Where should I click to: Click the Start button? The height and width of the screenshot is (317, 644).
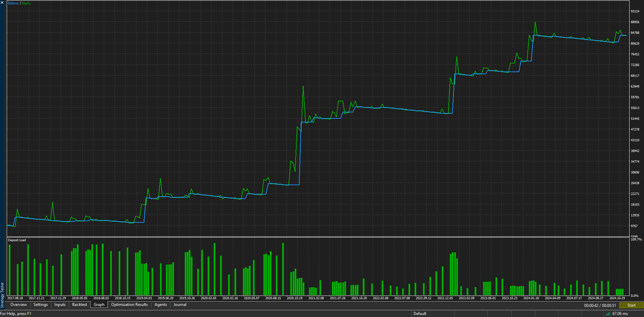coord(631,305)
